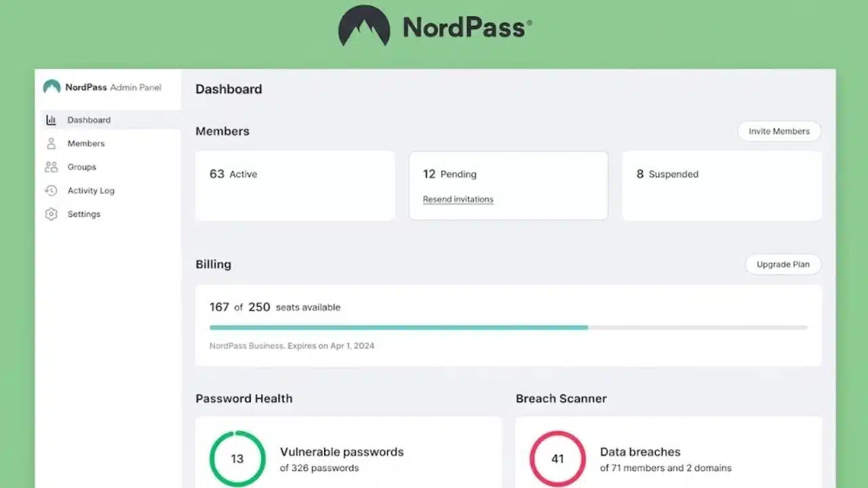Click the Members person icon in sidebar

coord(51,144)
